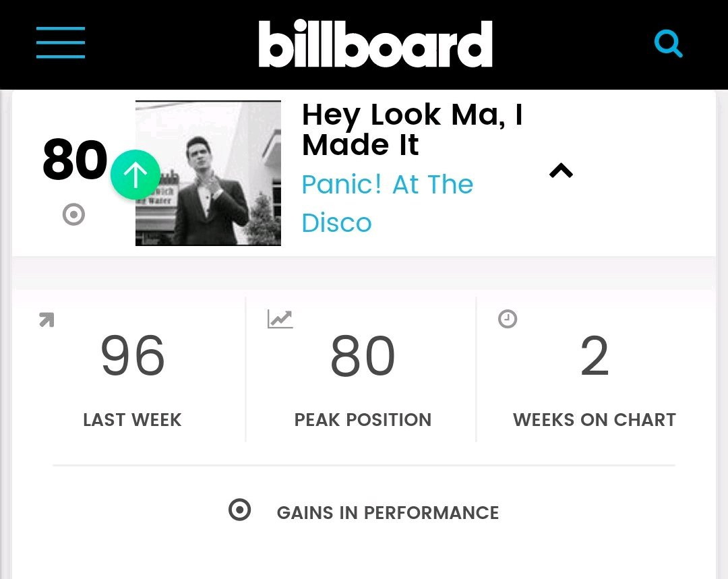Image resolution: width=728 pixels, height=579 pixels.
Task: Open search with the magnifier icon
Action: point(668,44)
